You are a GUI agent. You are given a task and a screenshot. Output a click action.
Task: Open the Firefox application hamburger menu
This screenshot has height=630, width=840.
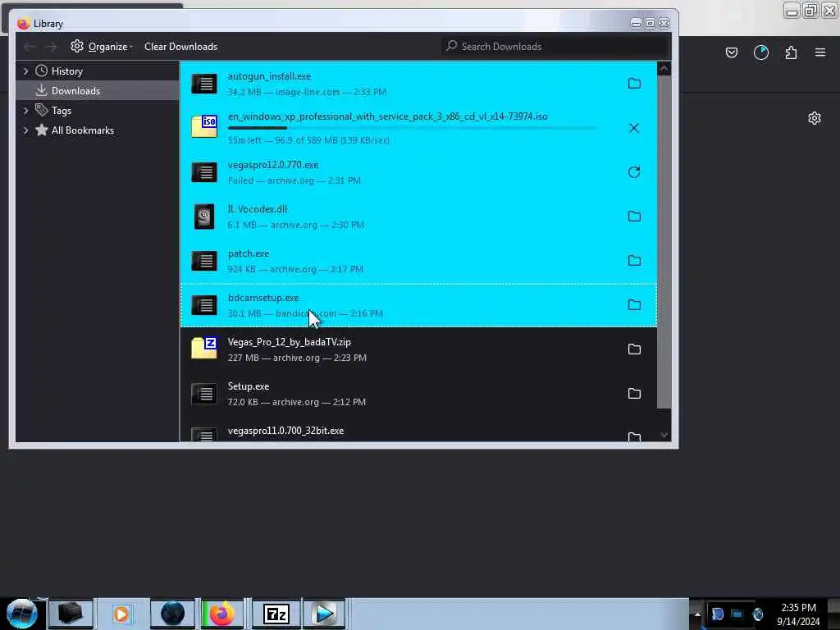coord(820,52)
